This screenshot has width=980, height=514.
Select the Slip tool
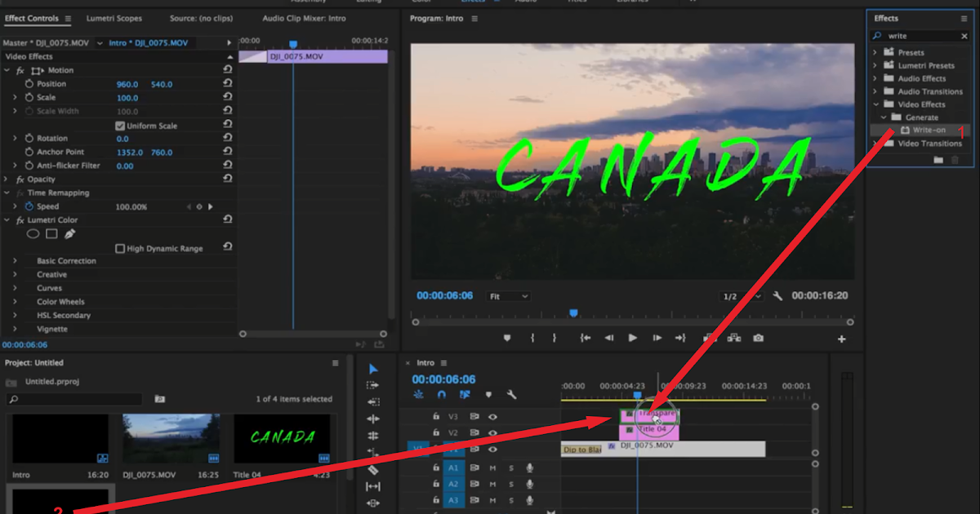pos(373,487)
